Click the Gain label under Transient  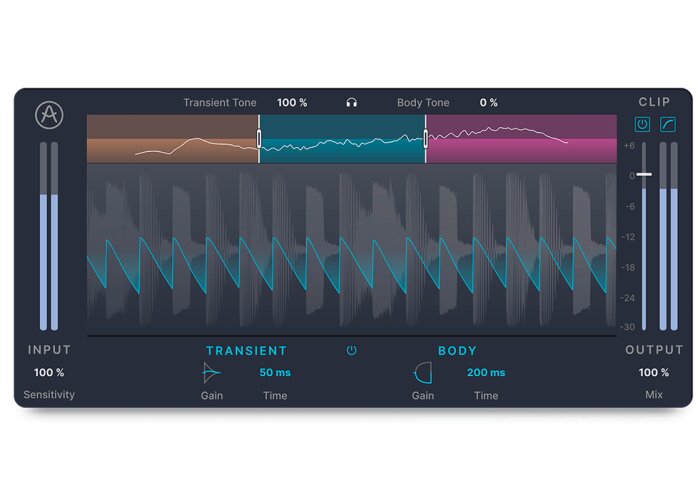pyautogui.click(x=212, y=396)
